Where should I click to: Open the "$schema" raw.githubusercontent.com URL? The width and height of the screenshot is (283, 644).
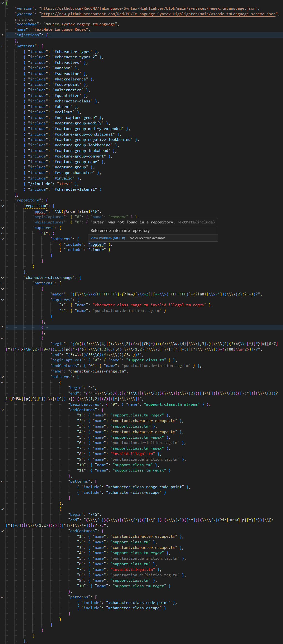click(x=158, y=14)
